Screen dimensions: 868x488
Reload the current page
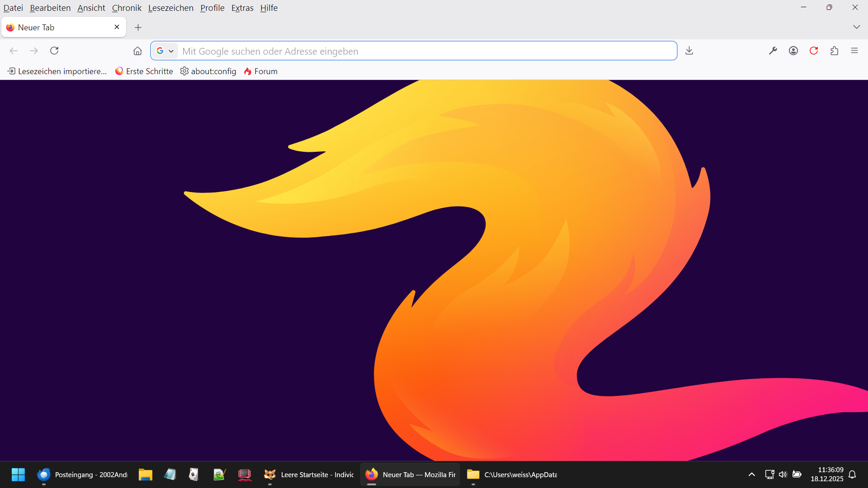pos(54,51)
